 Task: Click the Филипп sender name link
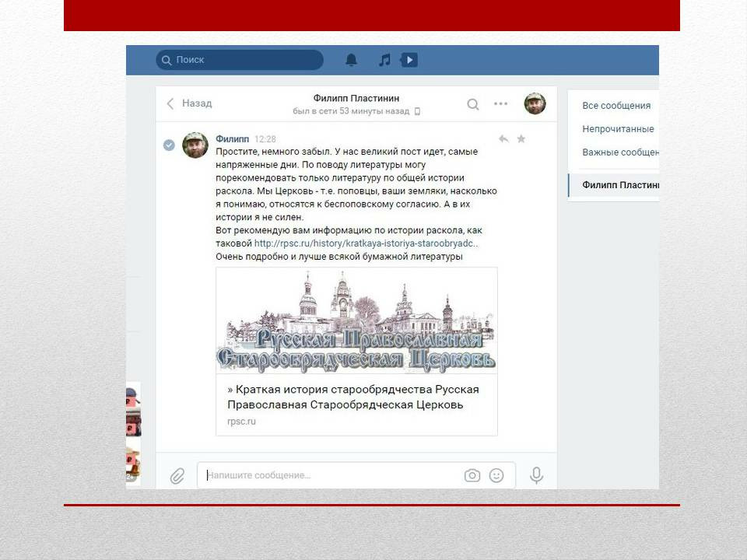coord(232,138)
